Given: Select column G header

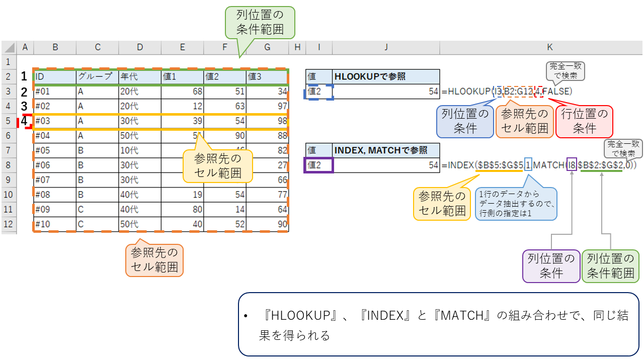Looking at the screenshot, I should click(x=267, y=47).
